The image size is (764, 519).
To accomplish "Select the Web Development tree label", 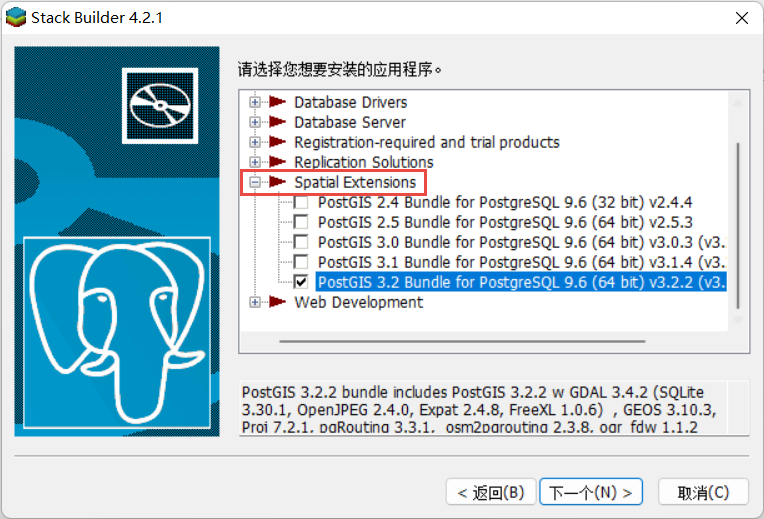I will click(359, 302).
